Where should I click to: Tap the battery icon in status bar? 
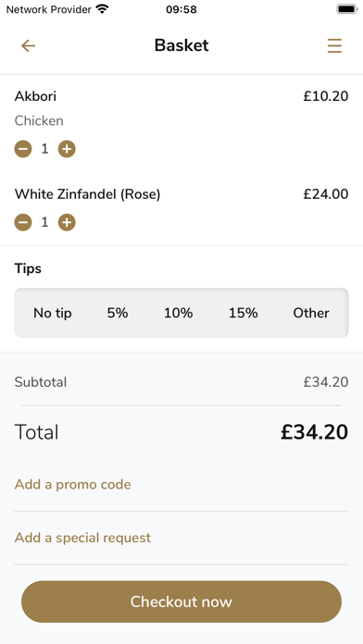click(x=347, y=9)
